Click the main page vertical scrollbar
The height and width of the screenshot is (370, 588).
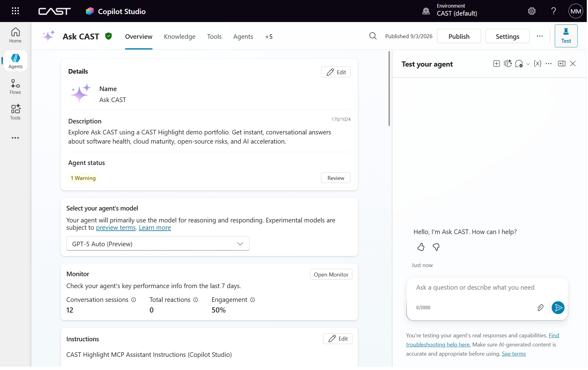pos(389,89)
